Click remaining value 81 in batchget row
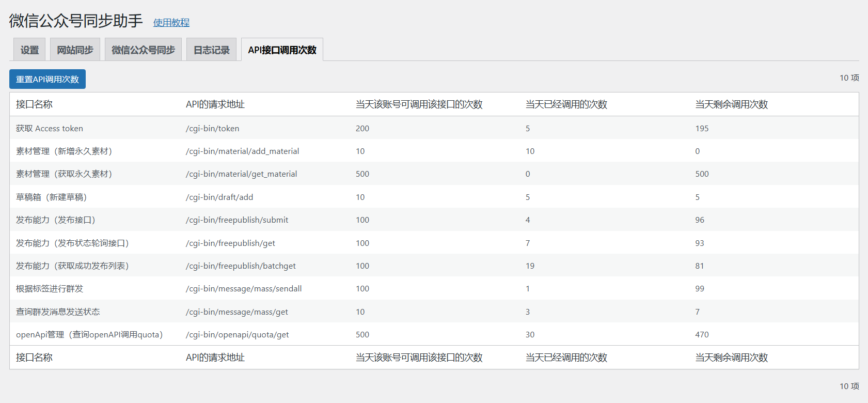Image resolution: width=868 pixels, height=403 pixels. click(x=700, y=266)
